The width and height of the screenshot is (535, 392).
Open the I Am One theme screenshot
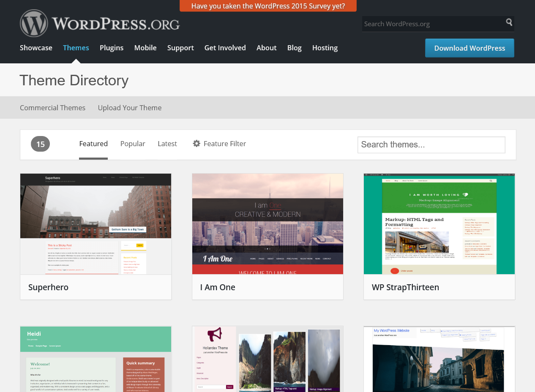point(267,224)
